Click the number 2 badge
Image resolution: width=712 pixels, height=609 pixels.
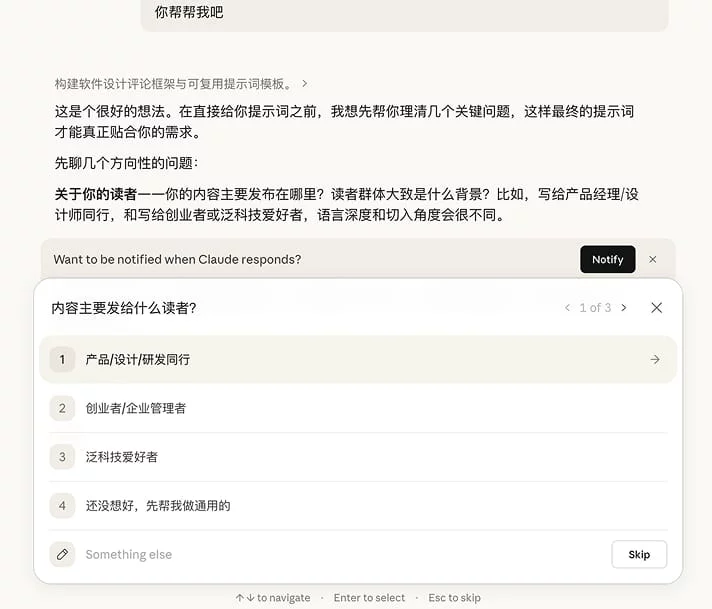coord(62,408)
